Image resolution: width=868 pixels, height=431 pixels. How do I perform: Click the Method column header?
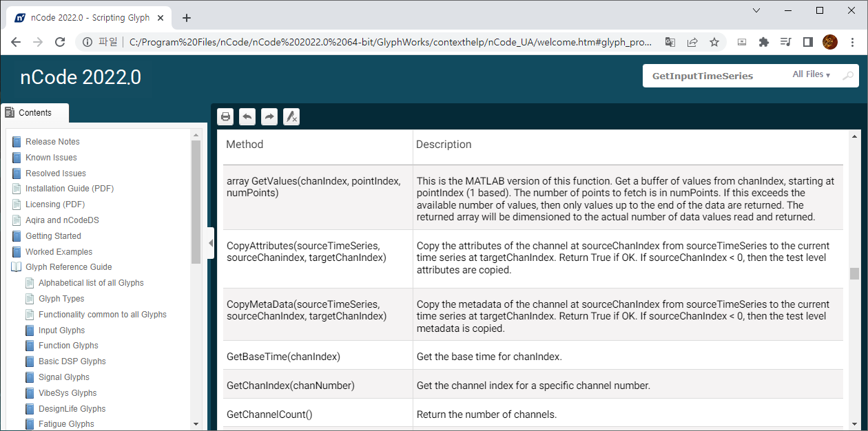[x=245, y=145]
